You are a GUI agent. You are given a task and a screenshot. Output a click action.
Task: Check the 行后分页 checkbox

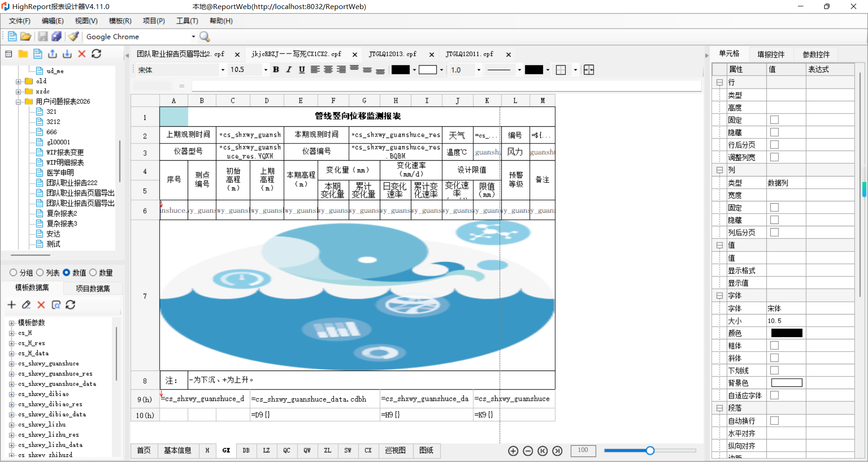coord(774,145)
